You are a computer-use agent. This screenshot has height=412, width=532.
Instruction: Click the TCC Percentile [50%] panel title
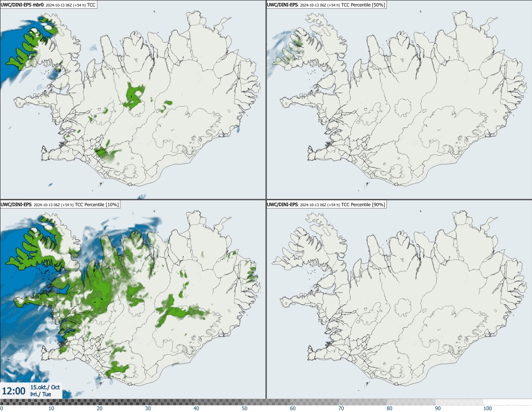(x=326, y=5)
